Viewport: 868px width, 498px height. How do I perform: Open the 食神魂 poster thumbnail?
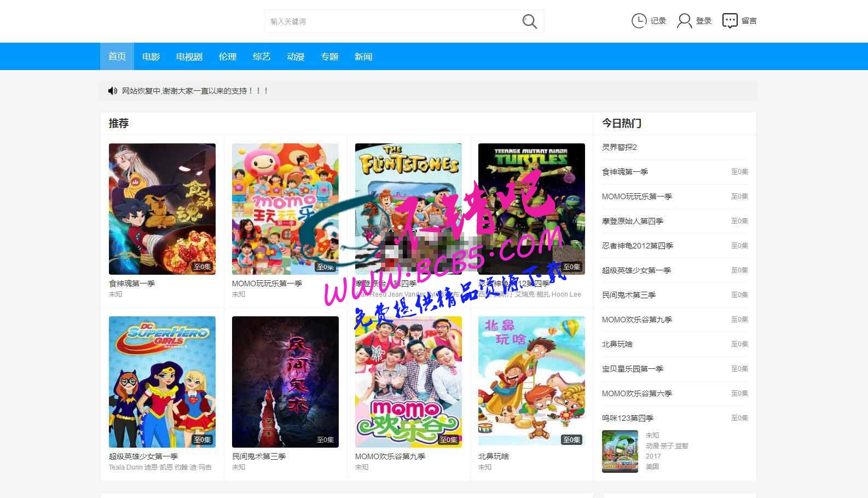pos(162,209)
